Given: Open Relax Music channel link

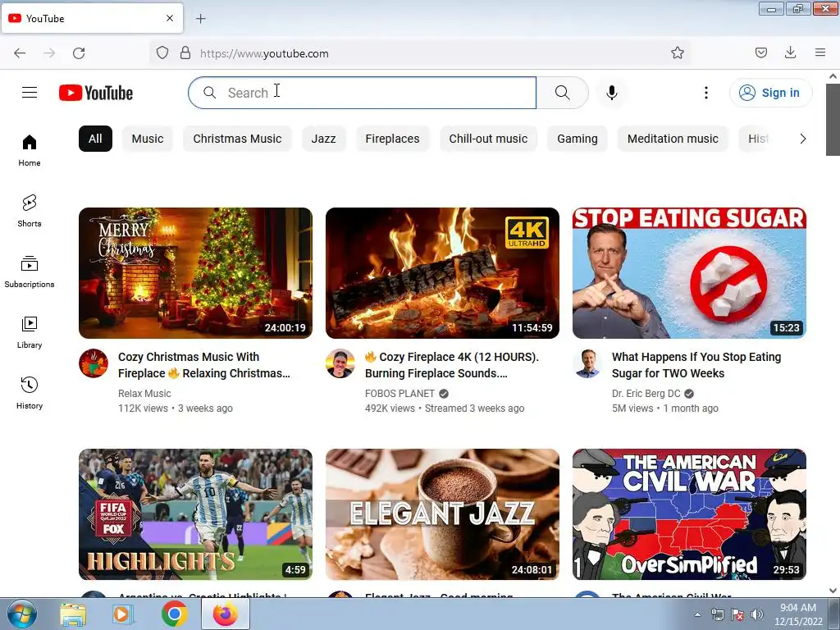Looking at the screenshot, I should [x=144, y=393].
